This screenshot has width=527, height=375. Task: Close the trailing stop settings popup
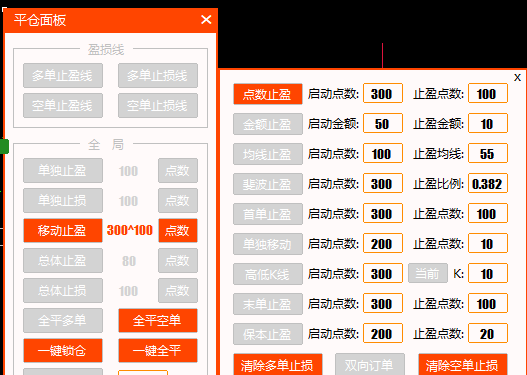[517, 78]
